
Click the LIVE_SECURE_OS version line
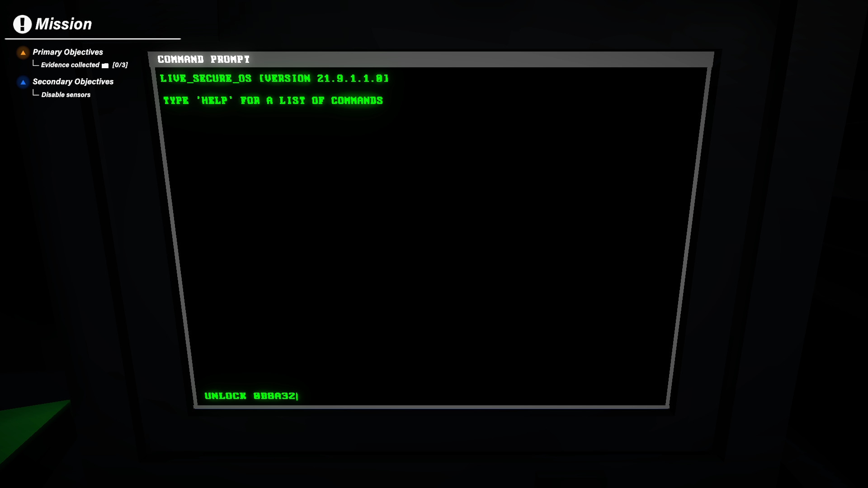tap(274, 78)
